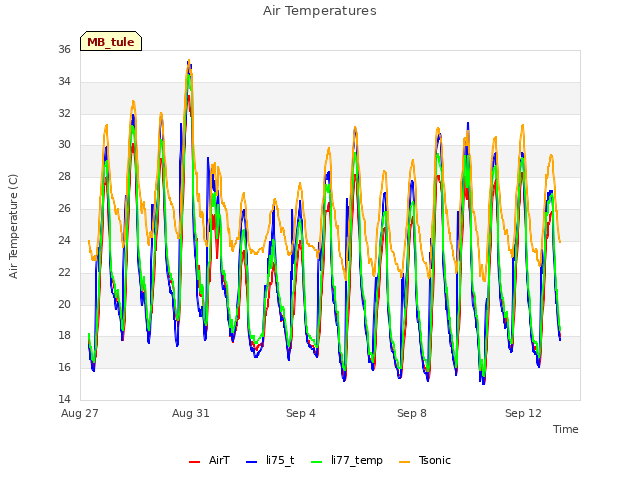
Task: Click the Aug 31 date tick label
Action: pos(191,413)
